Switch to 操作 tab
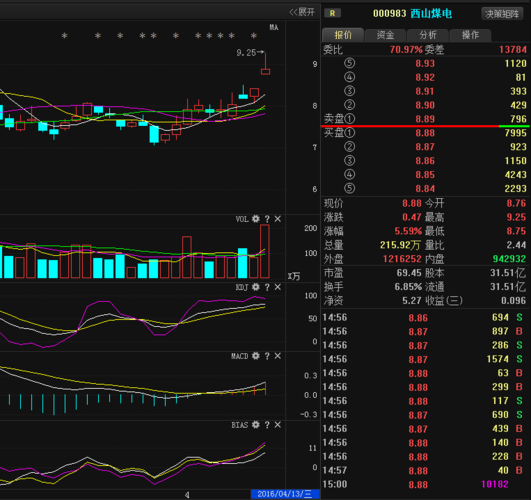531x500 pixels. click(470, 35)
